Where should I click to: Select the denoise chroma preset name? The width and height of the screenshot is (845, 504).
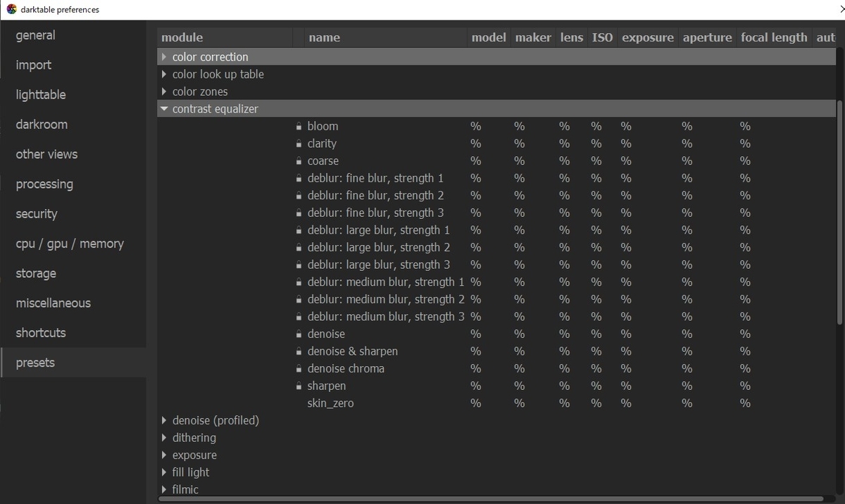click(346, 369)
